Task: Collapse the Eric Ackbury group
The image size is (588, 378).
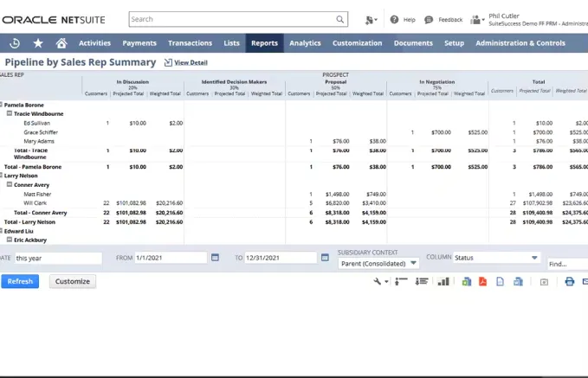Action: [10, 240]
